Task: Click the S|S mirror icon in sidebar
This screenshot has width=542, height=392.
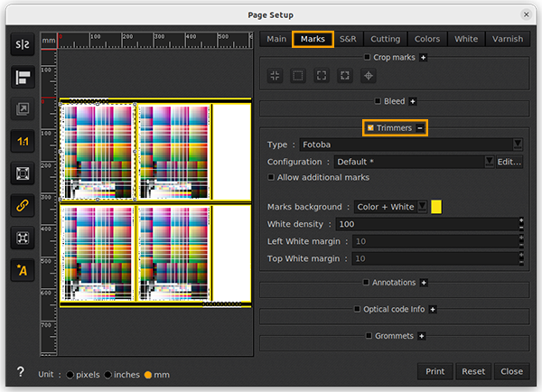Action: pyautogui.click(x=22, y=44)
